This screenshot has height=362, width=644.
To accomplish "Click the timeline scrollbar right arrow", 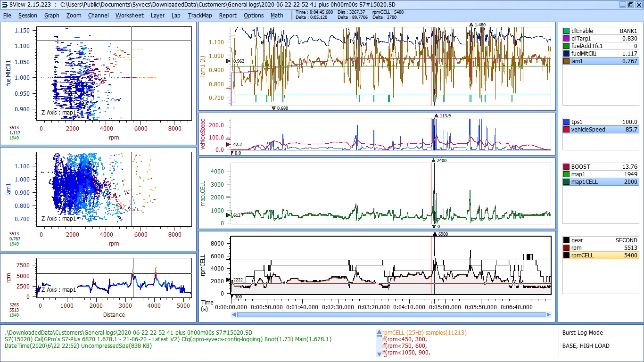I will (548, 314).
